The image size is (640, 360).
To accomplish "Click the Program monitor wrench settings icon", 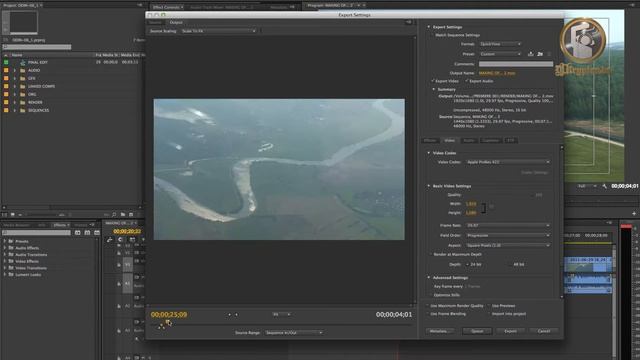I will coord(604,186).
